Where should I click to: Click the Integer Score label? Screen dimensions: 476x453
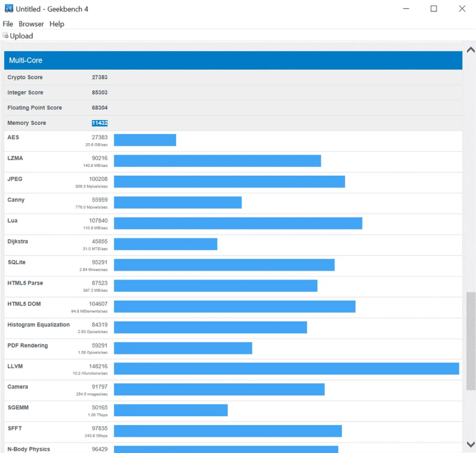25,92
